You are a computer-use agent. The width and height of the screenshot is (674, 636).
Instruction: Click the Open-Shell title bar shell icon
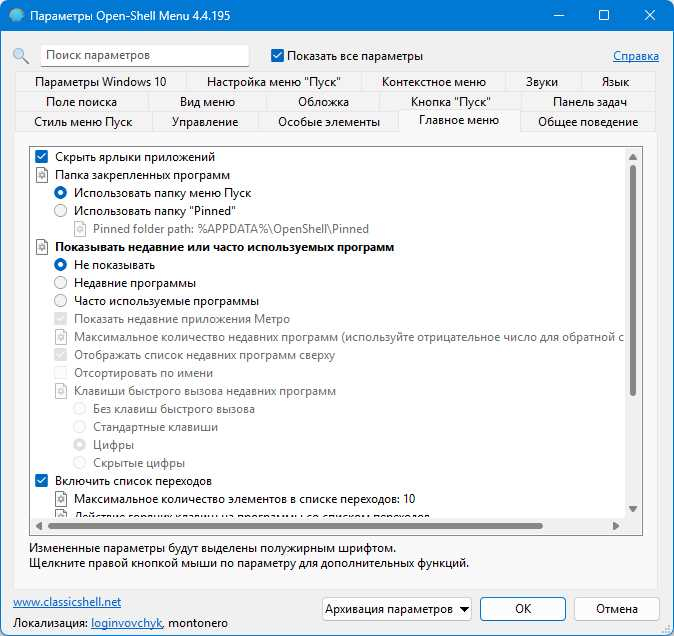16,15
